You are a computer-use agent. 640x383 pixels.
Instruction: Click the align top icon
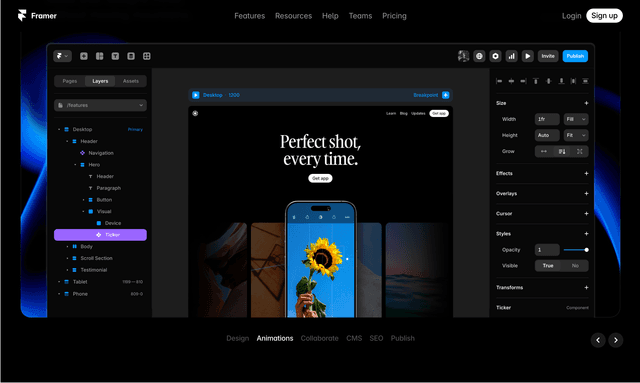click(536, 81)
